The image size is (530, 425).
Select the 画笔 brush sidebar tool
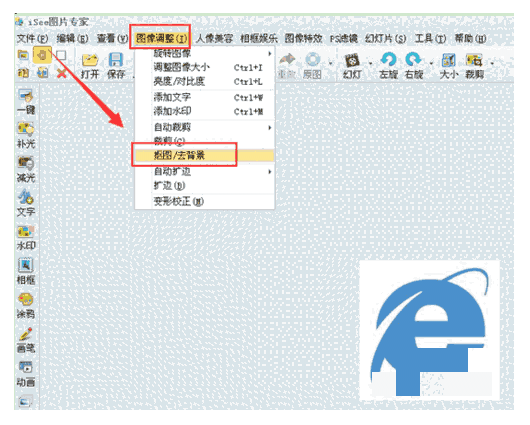[26, 340]
